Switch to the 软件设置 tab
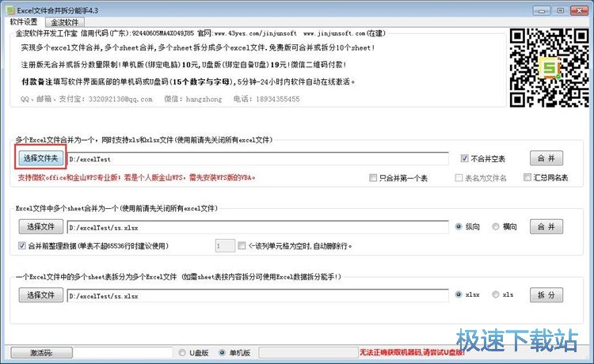594x364 pixels. [x=24, y=22]
